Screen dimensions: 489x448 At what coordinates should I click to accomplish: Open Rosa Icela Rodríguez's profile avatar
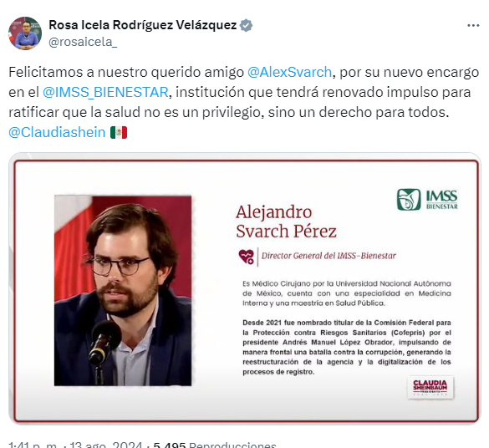[x=25, y=33]
